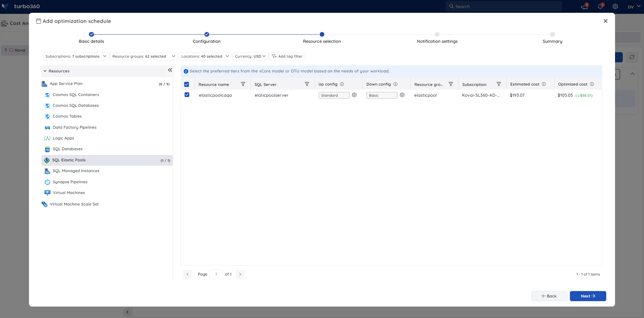
Task: Click the Next button
Action: point(588,296)
